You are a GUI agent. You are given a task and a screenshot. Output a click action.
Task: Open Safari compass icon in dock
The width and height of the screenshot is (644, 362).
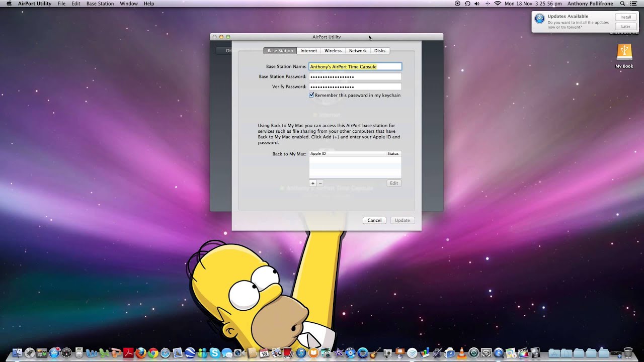coord(166,353)
